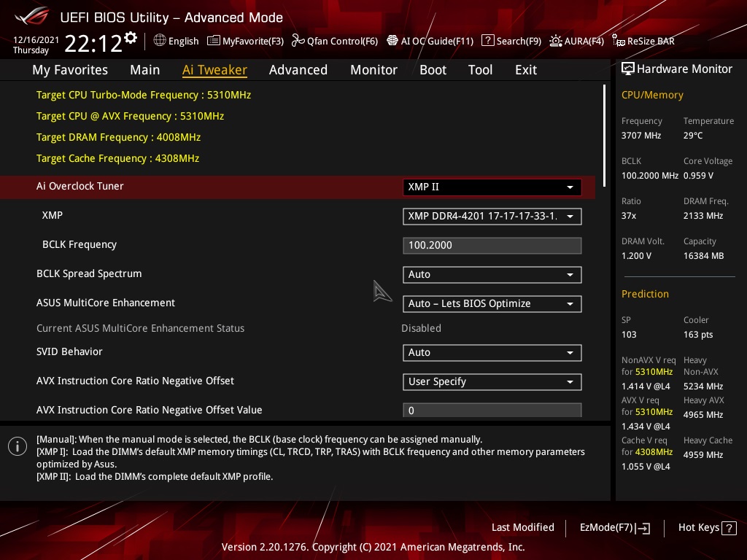Click the BCLK Frequency input field
Image resolution: width=747 pixels, height=560 pixels.
(x=492, y=246)
